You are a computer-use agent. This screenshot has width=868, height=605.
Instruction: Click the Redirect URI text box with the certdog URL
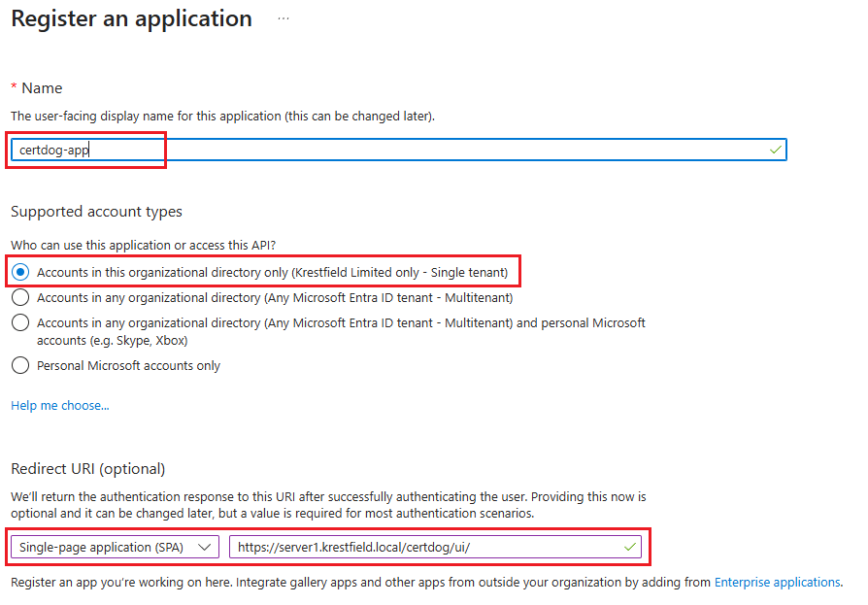(427, 547)
